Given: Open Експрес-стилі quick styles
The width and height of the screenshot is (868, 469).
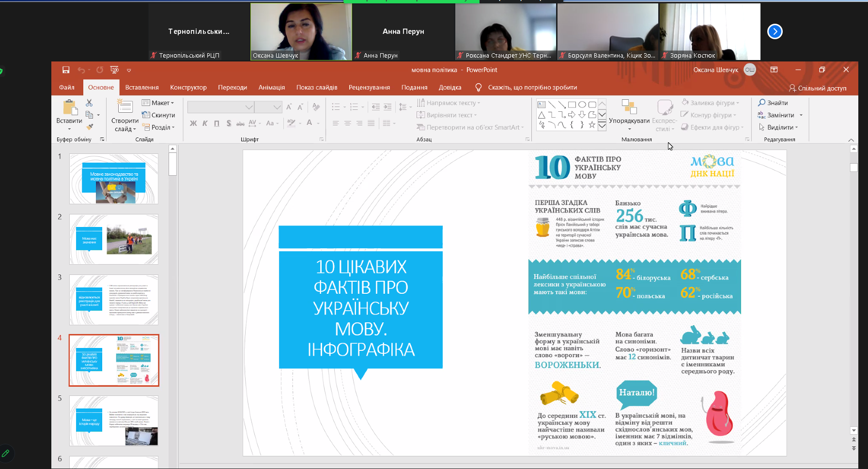Looking at the screenshot, I should click(665, 116).
